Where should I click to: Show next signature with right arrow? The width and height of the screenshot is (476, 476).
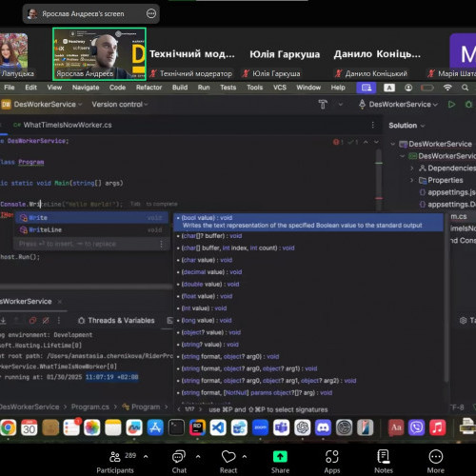pyautogui.click(x=200, y=409)
